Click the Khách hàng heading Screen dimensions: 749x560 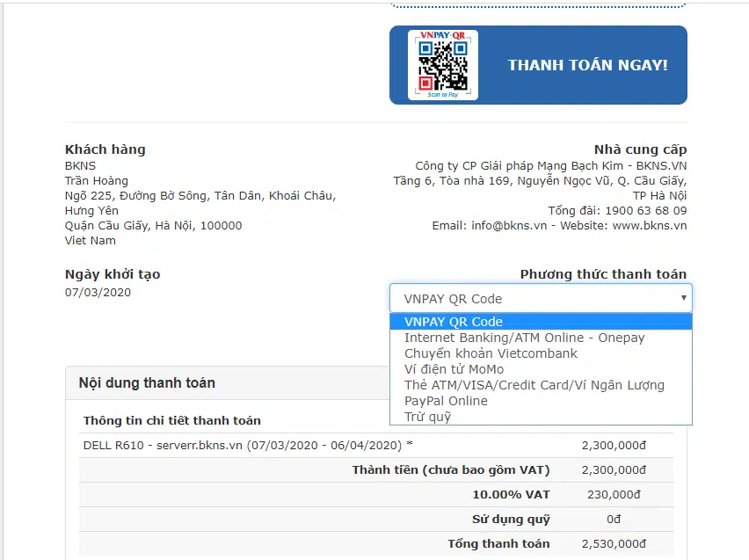[105, 149]
